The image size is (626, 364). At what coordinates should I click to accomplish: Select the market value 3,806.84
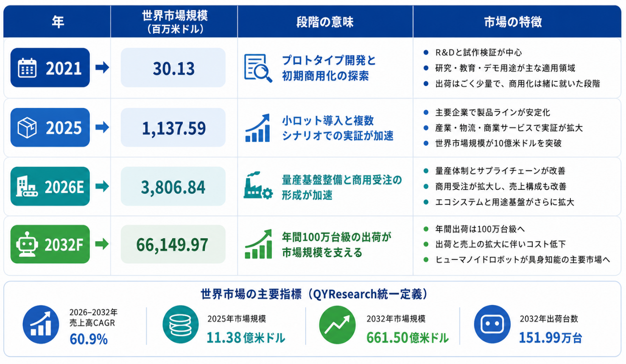pyautogui.click(x=173, y=187)
